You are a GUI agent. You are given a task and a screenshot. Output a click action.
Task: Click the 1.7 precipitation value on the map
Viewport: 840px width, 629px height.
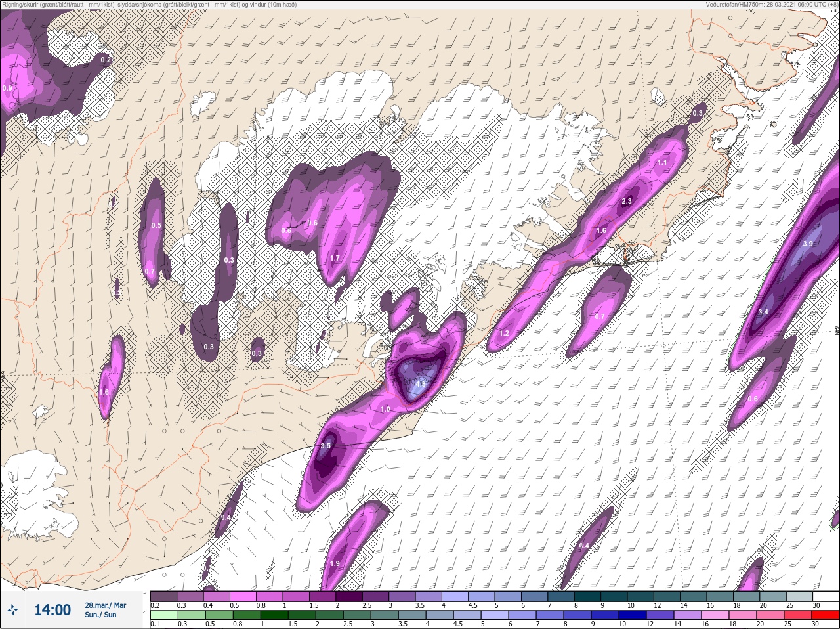335,259
